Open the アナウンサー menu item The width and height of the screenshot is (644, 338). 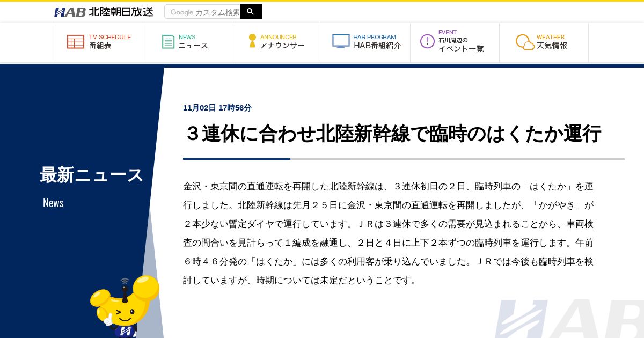pyautogui.click(x=282, y=46)
